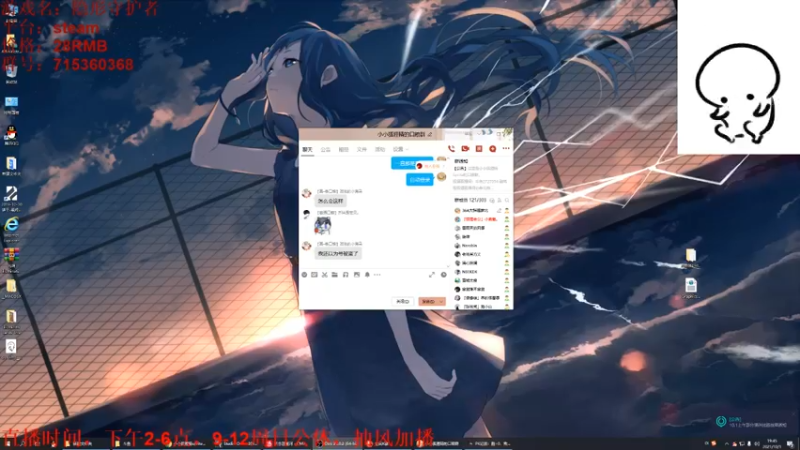Image resolution: width=800 pixels, height=450 pixels.
Task: Start a video call in QQ group
Action: click(x=465, y=148)
